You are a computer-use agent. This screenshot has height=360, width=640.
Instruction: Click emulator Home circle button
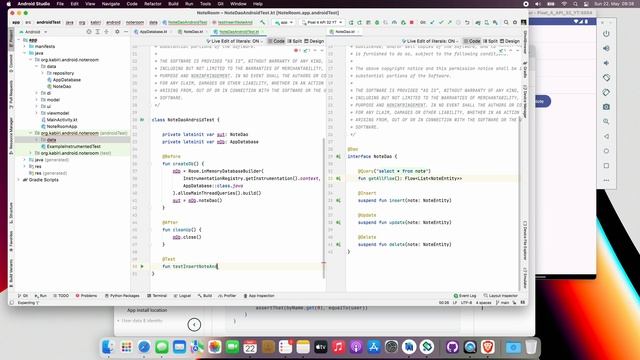[606, 151]
